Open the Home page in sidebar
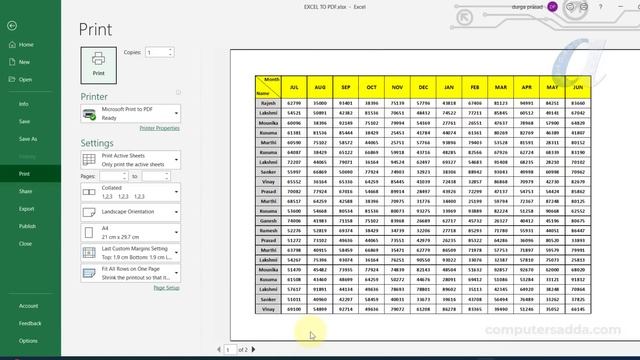Image resolution: width=640 pixels, height=360 pixels. click(26, 44)
